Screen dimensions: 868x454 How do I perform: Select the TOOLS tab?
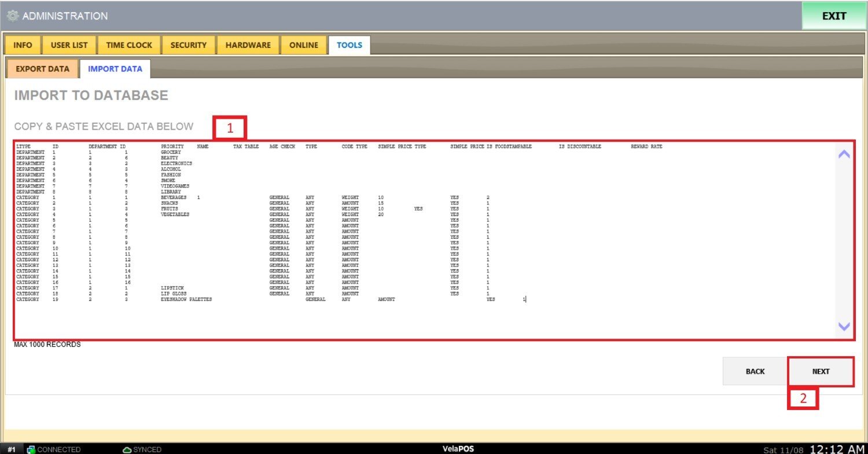pos(350,45)
